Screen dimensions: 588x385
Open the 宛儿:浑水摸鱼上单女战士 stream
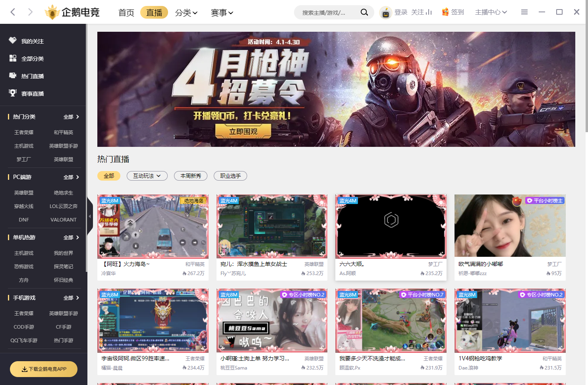(x=272, y=227)
